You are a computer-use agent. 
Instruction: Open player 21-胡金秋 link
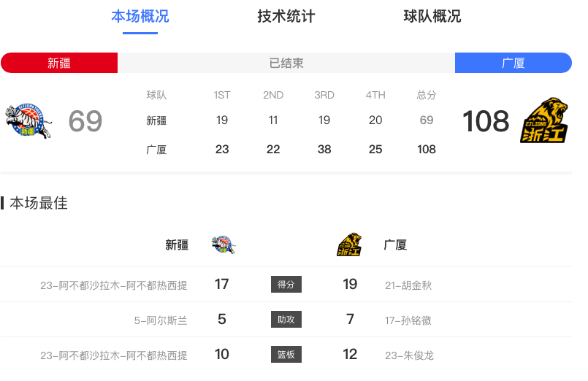coord(408,285)
